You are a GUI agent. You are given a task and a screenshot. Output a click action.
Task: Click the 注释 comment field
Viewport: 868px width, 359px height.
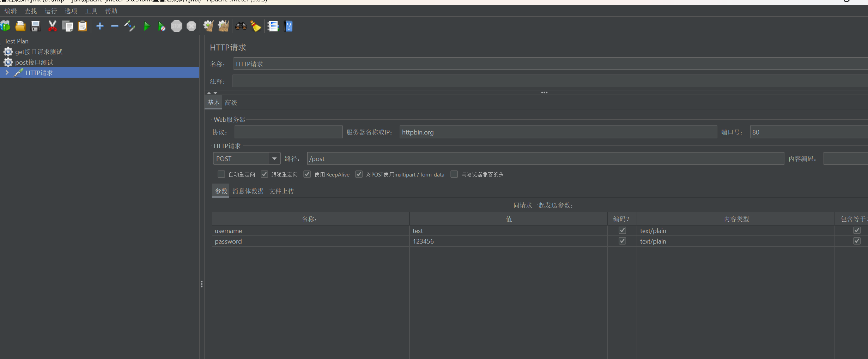pyautogui.click(x=550, y=81)
